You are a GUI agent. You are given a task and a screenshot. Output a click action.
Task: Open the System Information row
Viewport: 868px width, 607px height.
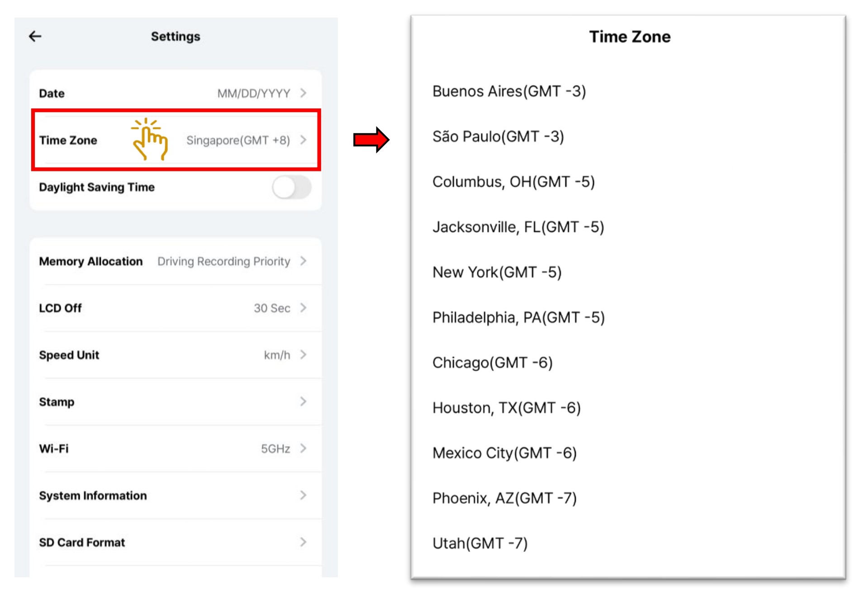pos(175,496)
